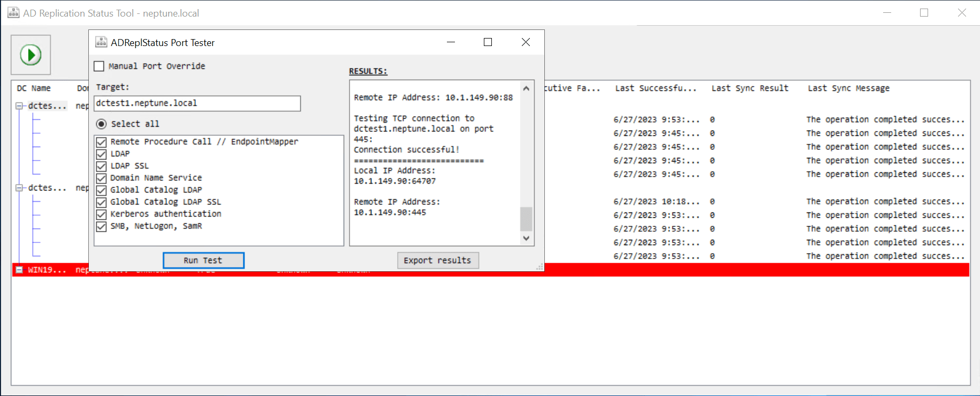Click the Target input field
980x396 pixels.
click(x=197, y=103)
